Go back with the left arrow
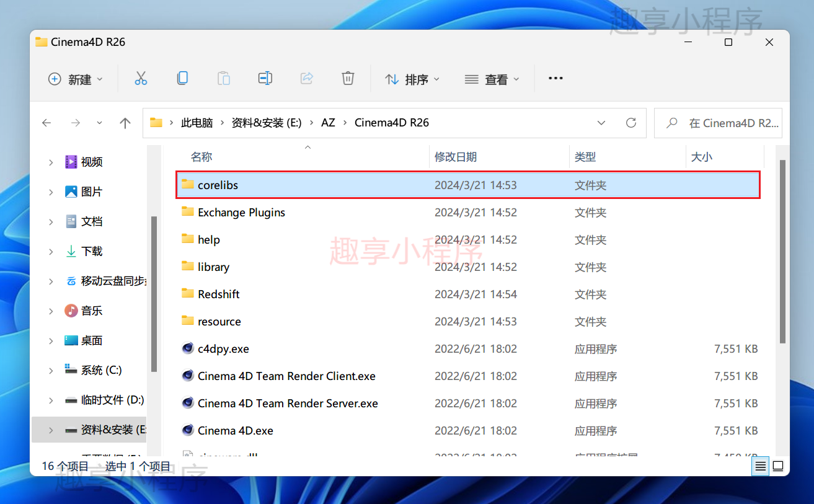The width and height of the screenshot is (814, 504). [46, 123]
